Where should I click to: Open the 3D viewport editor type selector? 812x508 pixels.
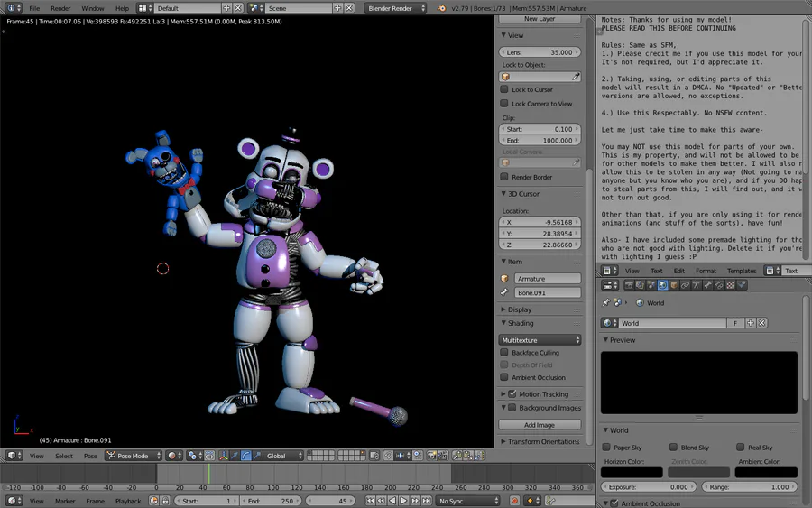pyautogui.click(x=14, y=456)
